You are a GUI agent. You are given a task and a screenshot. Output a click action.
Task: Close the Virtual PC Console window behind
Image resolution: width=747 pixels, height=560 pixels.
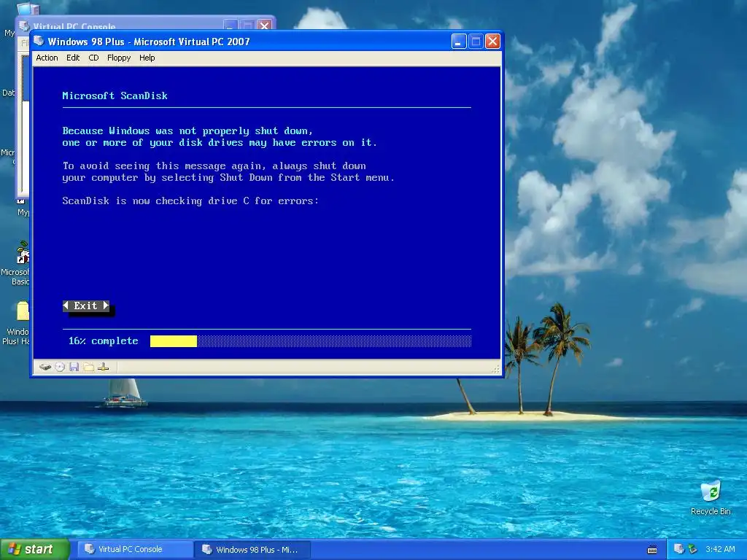pyautogui.click(x=264, y=26)
